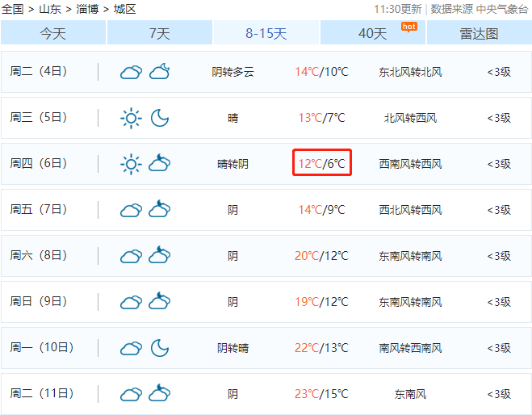Click the orange hot badge
This screenshot has height=415, width=532.
pos(409,27)
